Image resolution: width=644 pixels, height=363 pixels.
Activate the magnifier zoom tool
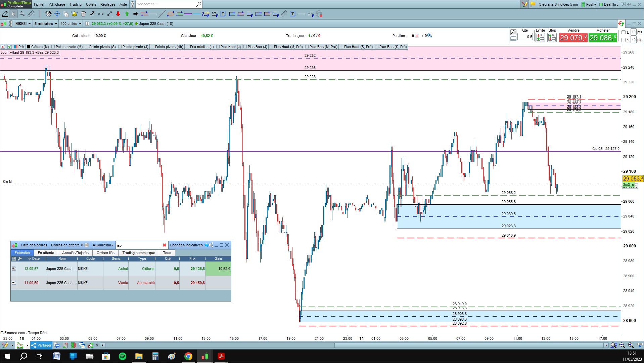[22, 14]
